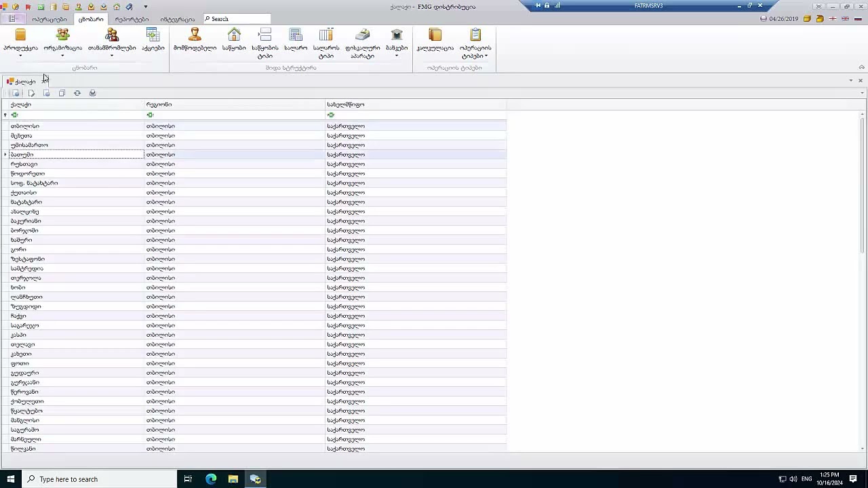This screenshot has width=868, height=488.
Task: Open the ორგანიზაცია ribbon button
Action: pyautogui.click(x=62, y=41)
